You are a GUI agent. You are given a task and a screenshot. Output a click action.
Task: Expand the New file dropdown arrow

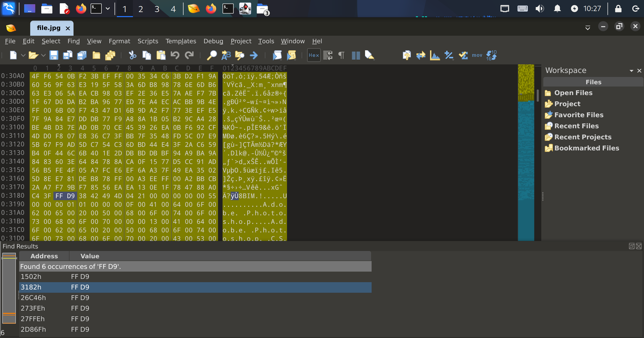click(23, 55)
